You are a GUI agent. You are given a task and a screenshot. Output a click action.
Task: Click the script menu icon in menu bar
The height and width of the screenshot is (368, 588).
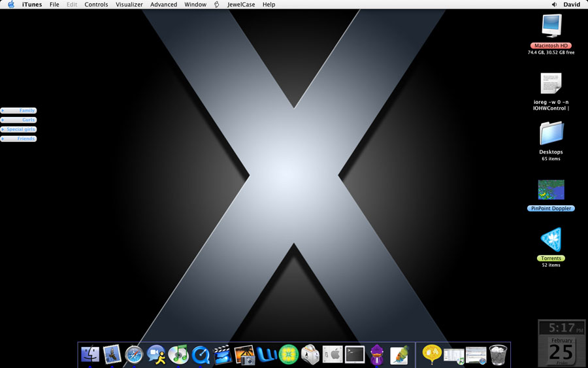217,5
